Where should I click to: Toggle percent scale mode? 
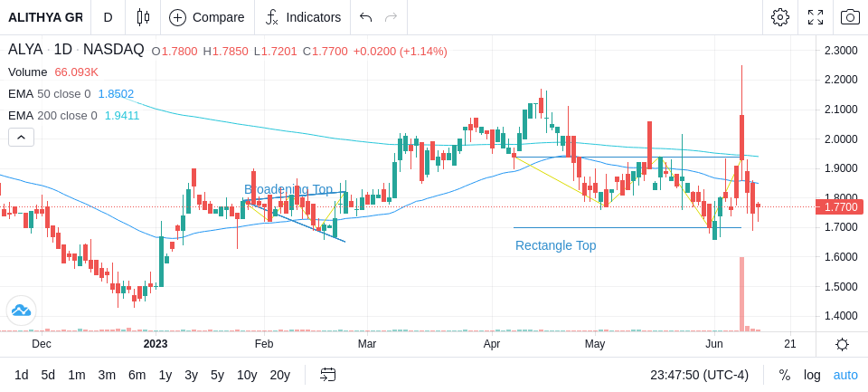coord(785,376)
